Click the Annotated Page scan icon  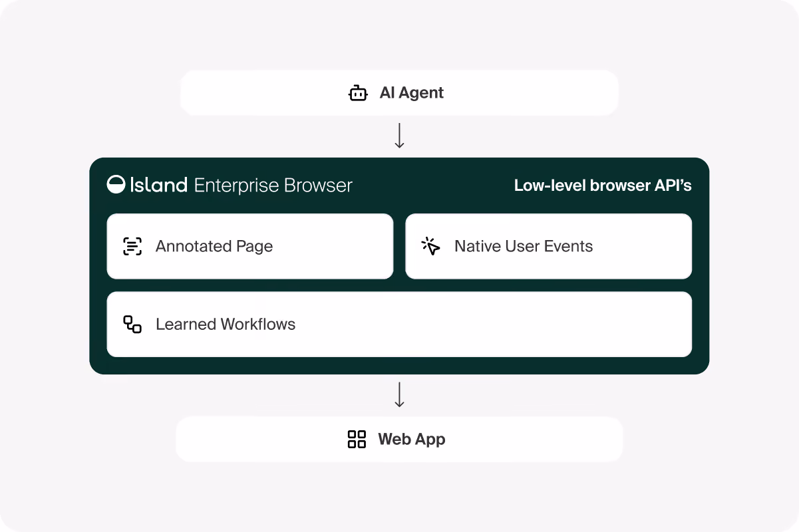coord(132,246)
